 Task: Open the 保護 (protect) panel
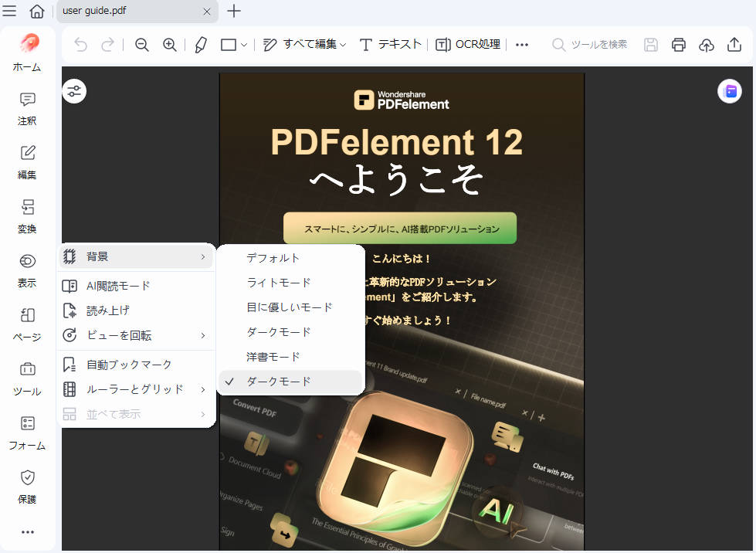tap(27, 487)
